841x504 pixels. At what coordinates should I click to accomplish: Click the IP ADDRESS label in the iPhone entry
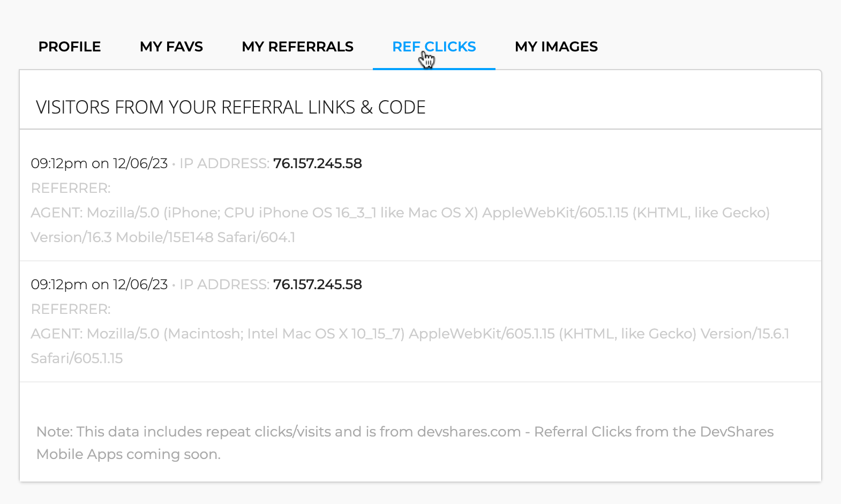point(224,163)
